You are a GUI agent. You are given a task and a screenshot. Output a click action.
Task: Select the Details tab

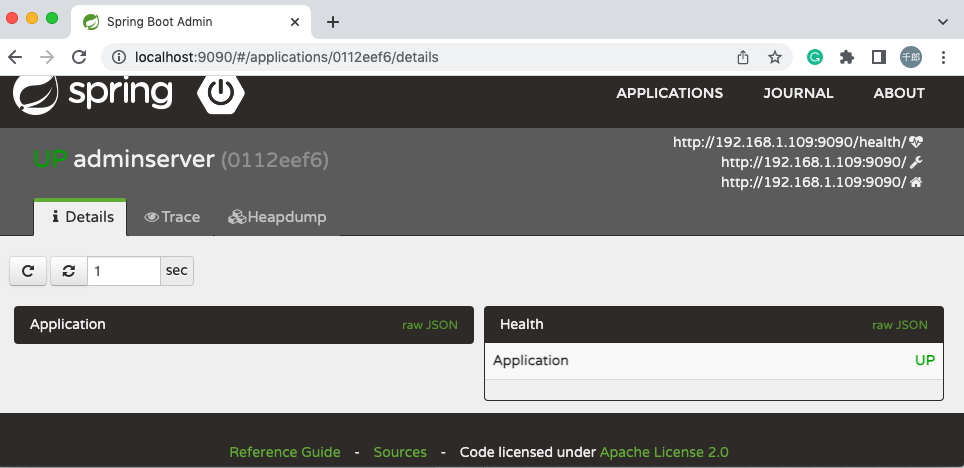pyautogui.click(x=81, y=217)
